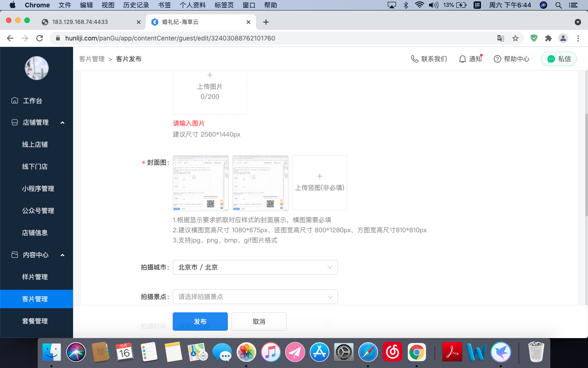Open 公众号管理 in sidebar

click(x=38, y=211)
